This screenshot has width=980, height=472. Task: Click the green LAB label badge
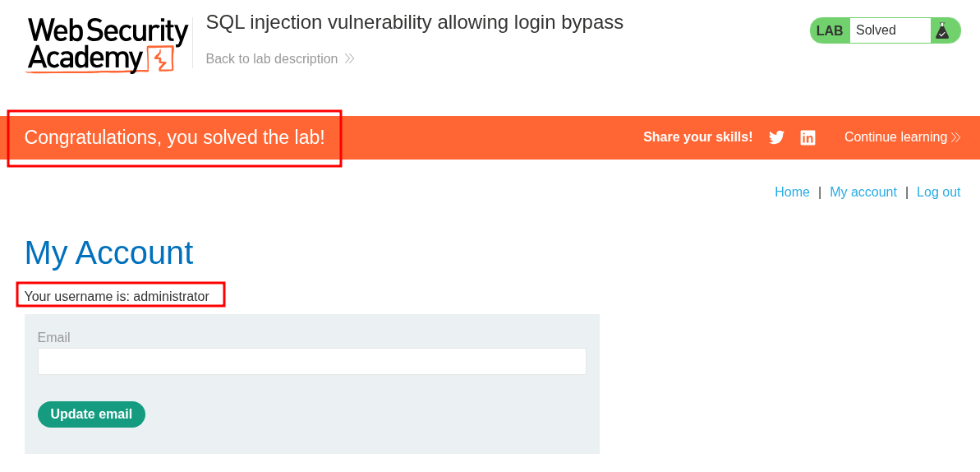coord(830,30)
